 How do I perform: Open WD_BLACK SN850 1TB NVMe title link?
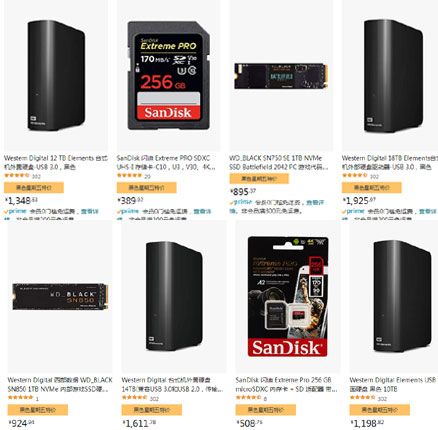click(x=60, y=384)
